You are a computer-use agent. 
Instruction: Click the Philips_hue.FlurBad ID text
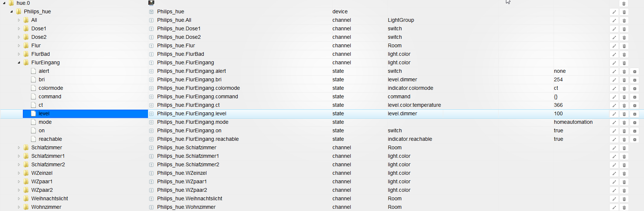pos(180,54)
